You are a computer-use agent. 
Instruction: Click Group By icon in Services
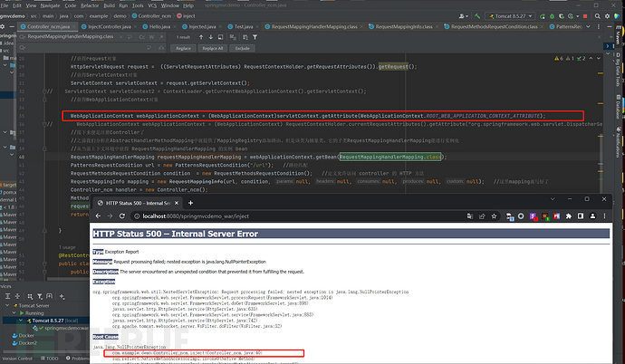coord(30,296)
